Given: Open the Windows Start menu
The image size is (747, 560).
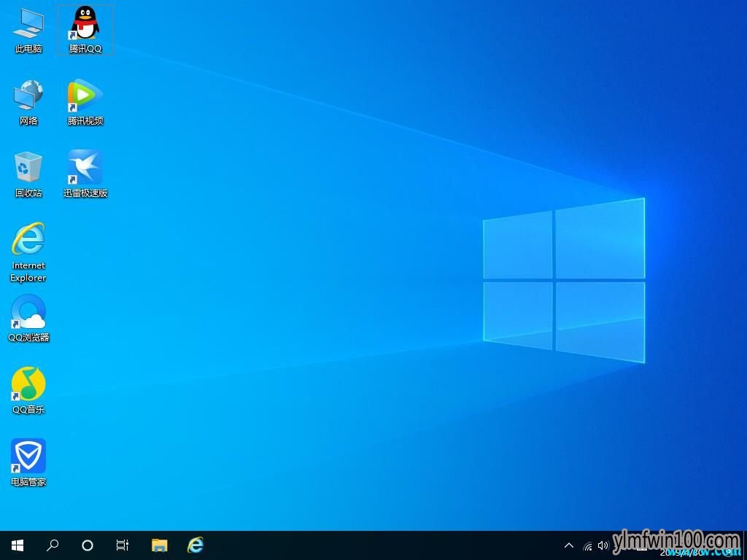Looking at the screenshot, I should click(x=18, y=545).
